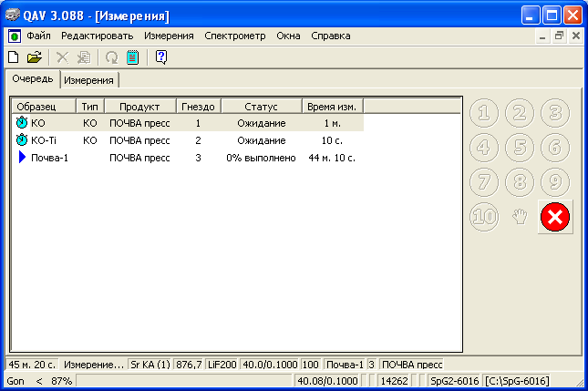Image resolution: width=588 pixels, height=391 pixels.
Task: Click the LiF200 status bar field
Action: [222, 365]
